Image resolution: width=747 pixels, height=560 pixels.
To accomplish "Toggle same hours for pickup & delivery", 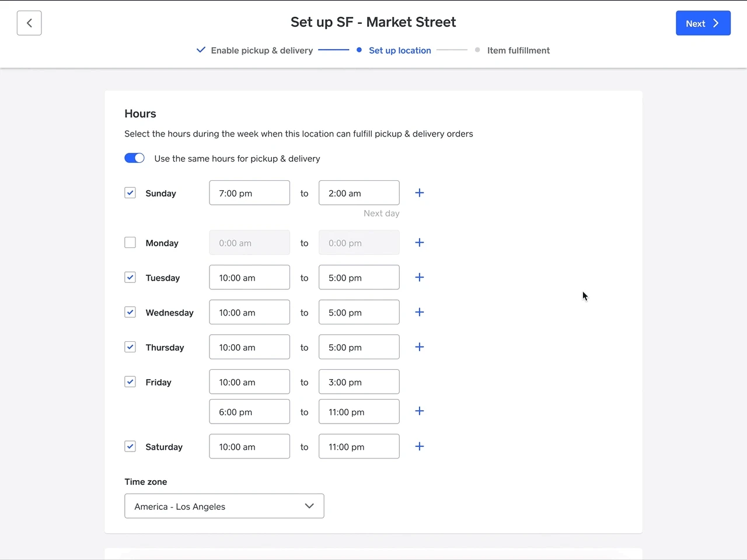I will [134, 158].
